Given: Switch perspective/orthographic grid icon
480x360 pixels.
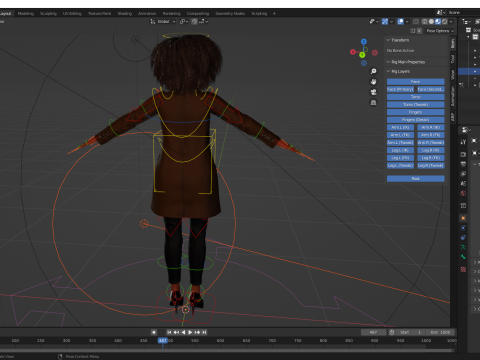Looking at the screenshot, I should 374,103.
